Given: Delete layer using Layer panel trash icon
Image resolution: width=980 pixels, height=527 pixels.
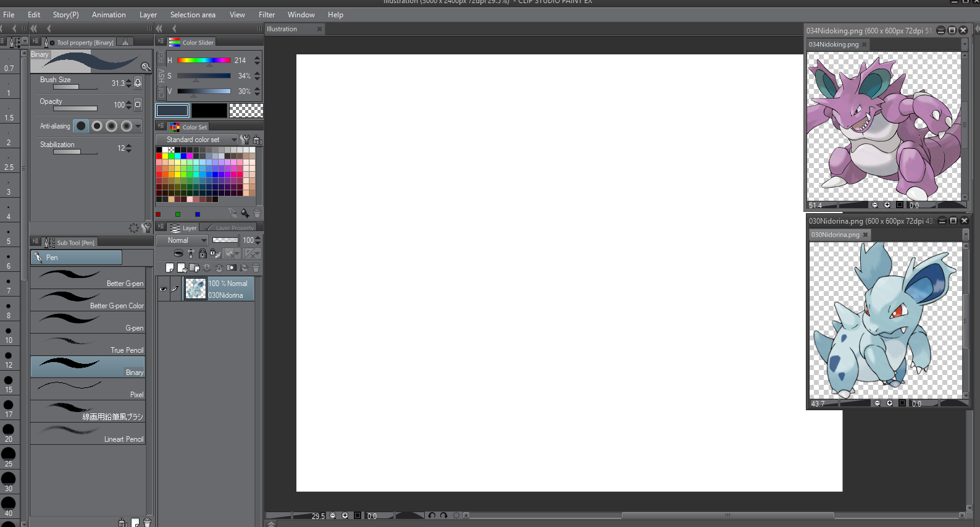Looking at the screenshot, I should [256, 268].
